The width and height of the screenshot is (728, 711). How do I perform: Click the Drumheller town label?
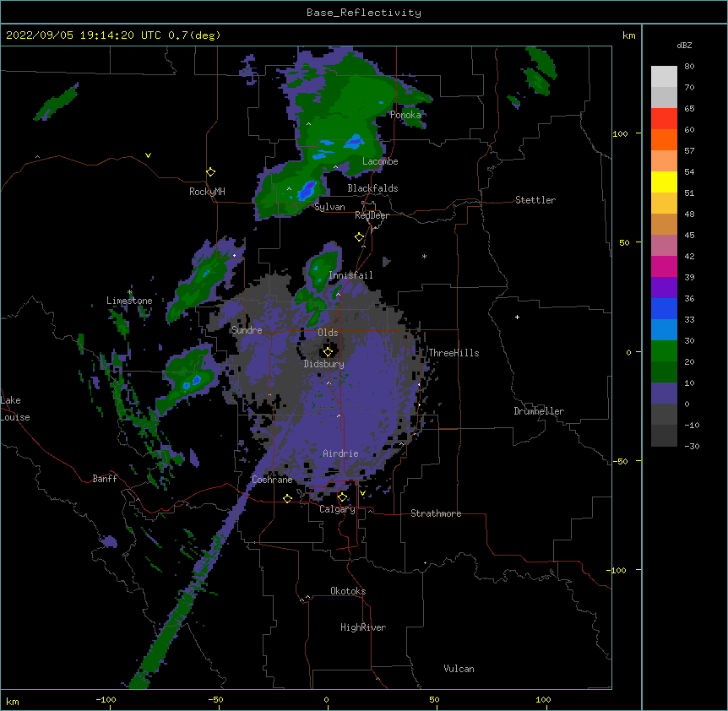(x=539, y=411)
